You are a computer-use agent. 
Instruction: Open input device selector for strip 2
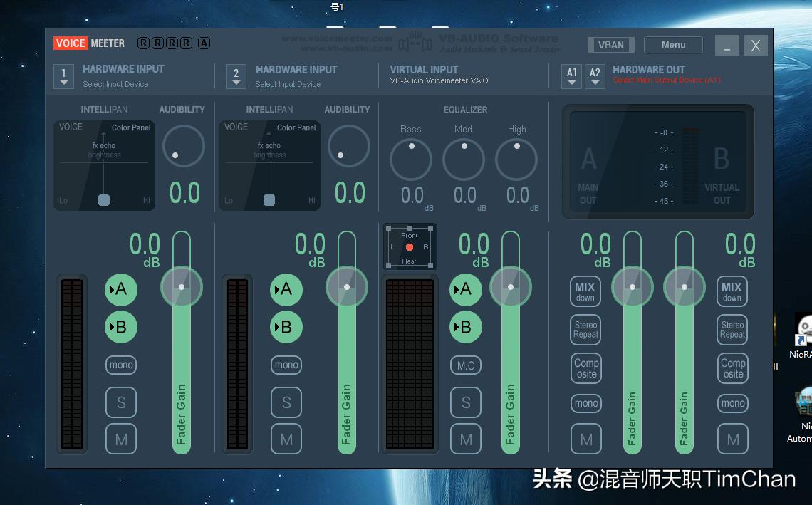[236, 76]
